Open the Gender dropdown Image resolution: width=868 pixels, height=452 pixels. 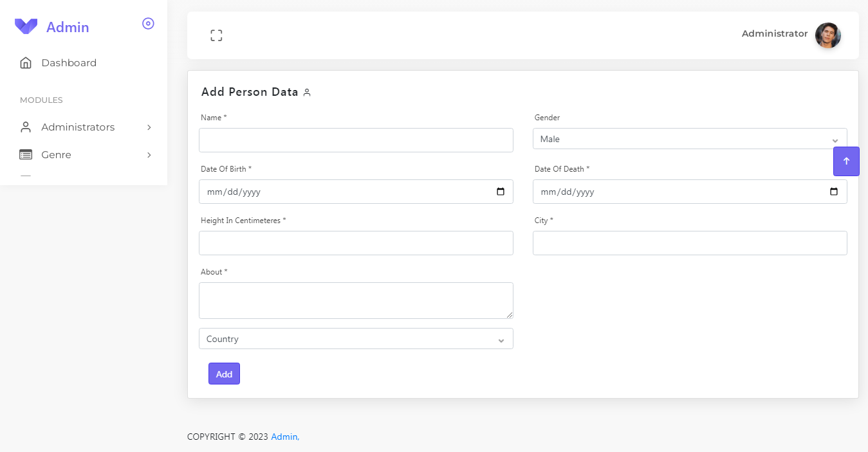pos(690,139)
